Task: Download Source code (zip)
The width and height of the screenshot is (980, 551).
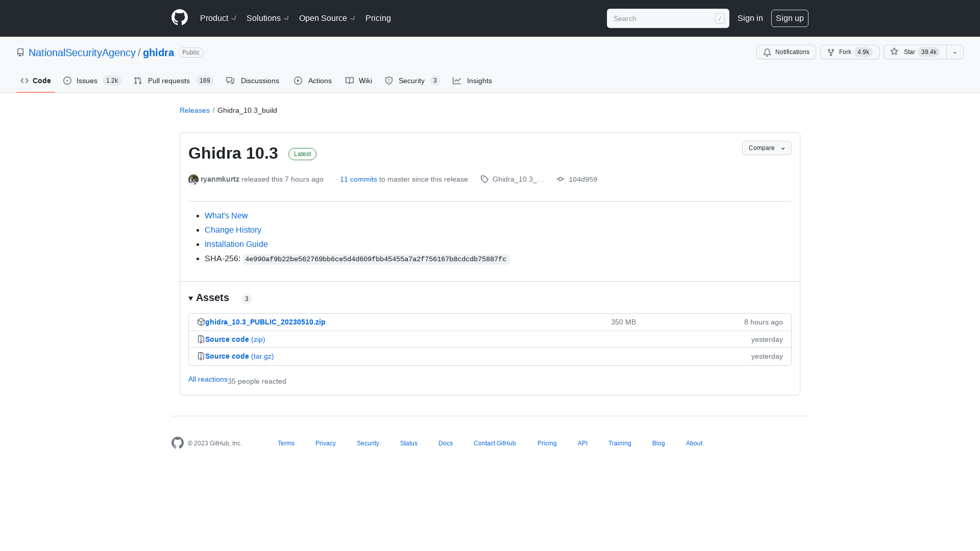Action: point(235,339)
